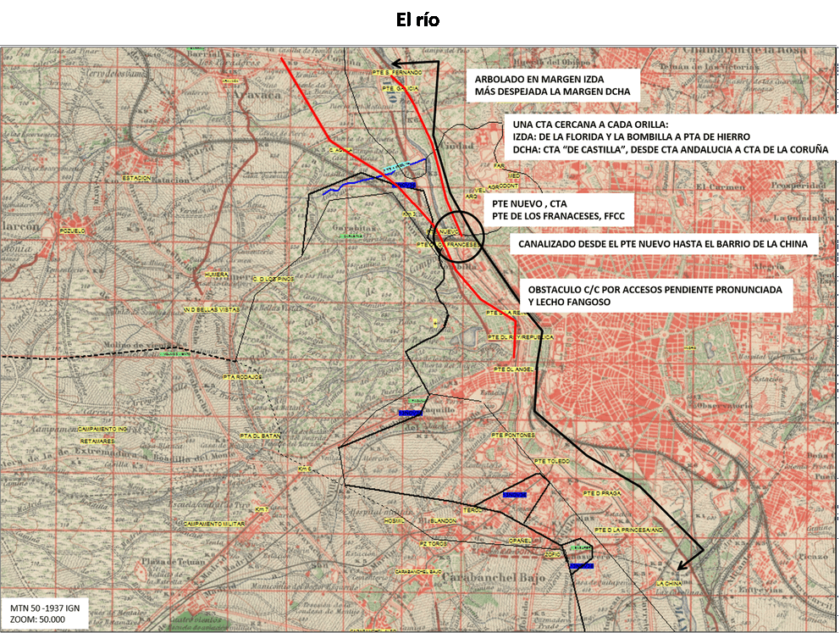Select the 'ESTACION' yellow label near Aravaca
The width and height of the screenshot is (840, 633).
[x=136, y=178]
